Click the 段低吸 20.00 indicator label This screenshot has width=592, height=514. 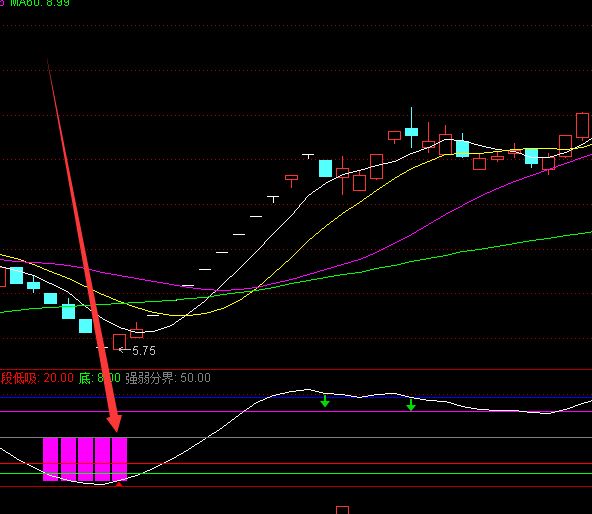(x=37, y=378)
